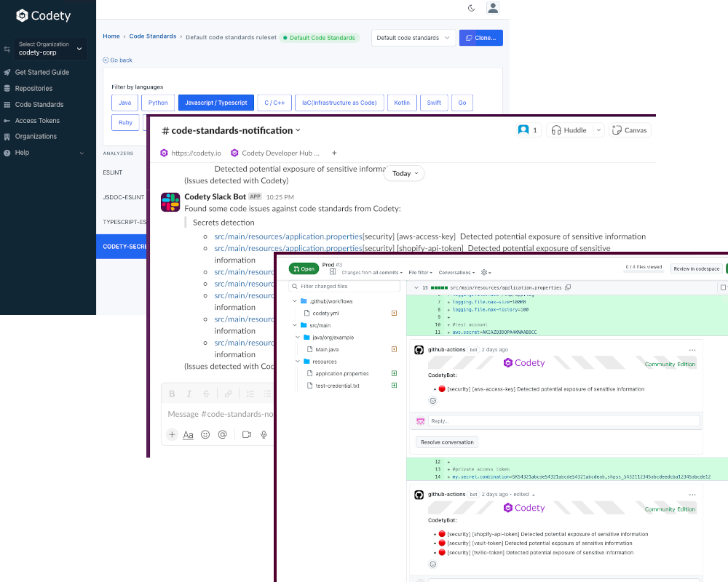Screen dimensions: 728x582
Task: Select the Kotlin language filter
Action: [x=402, y=103]
